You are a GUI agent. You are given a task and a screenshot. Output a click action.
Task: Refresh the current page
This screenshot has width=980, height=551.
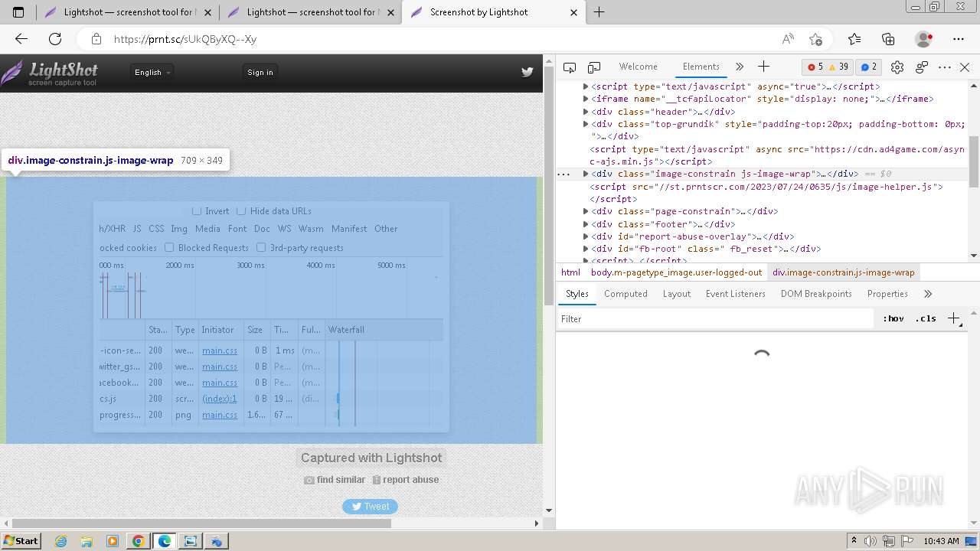pos(55,39)
